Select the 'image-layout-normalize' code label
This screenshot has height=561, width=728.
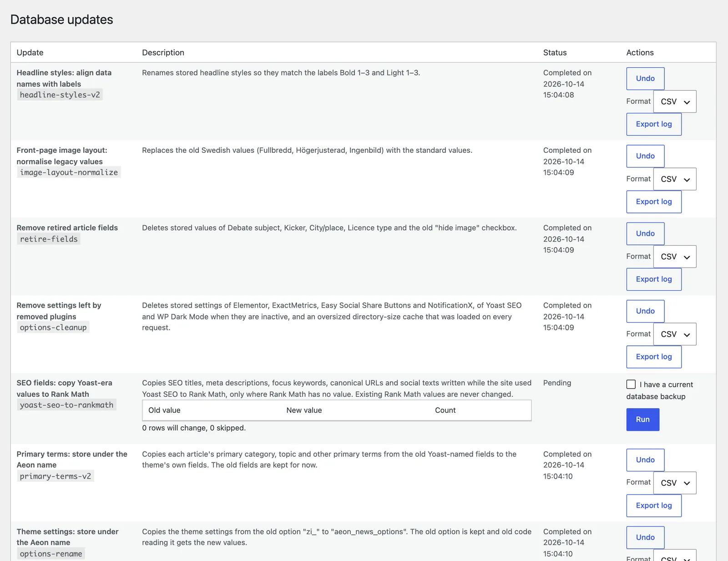69,172
